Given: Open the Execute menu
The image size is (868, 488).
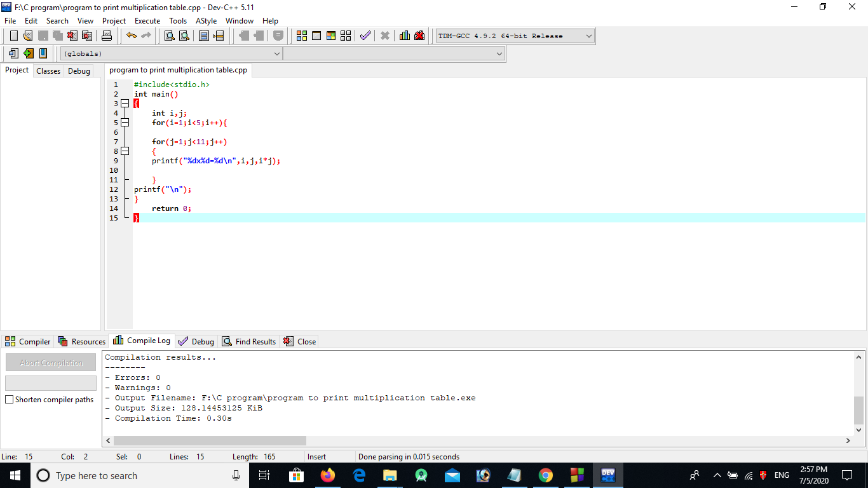Looking at the screenshot, I should [x=147, y=21].
